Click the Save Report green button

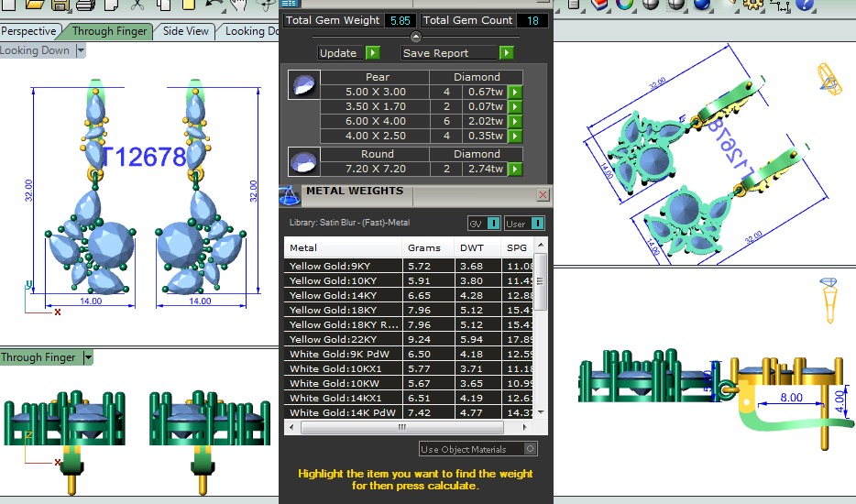pyautogui.click(x=506, y=53)
